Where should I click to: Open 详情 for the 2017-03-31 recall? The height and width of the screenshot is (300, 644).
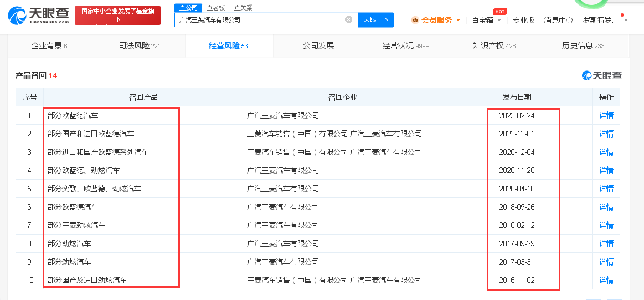pyautogui.click(x=606, y=262)
